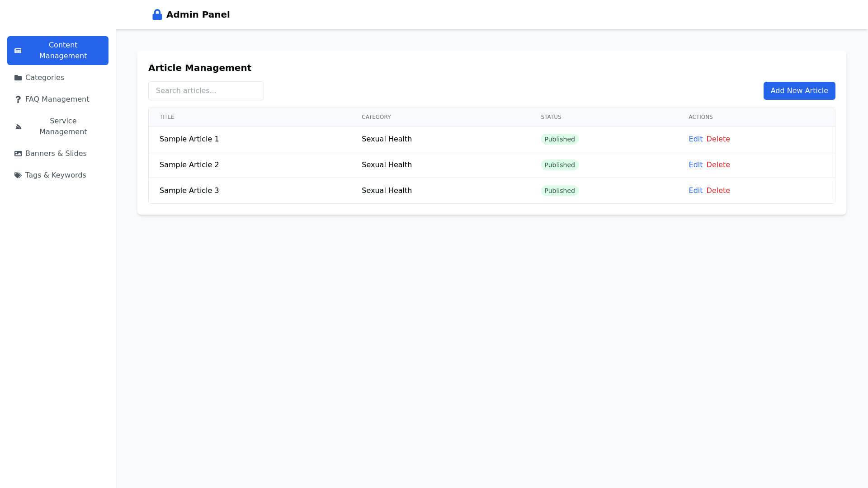
Task: Open the Categories sidebar section
Action: pos(44,77)
